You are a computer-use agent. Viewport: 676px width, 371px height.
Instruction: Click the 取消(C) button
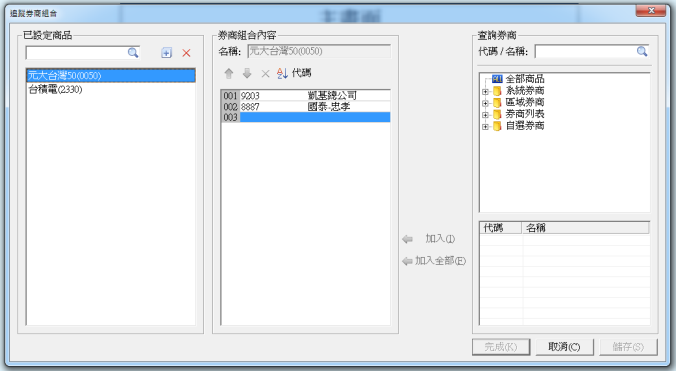coord(564,347)
